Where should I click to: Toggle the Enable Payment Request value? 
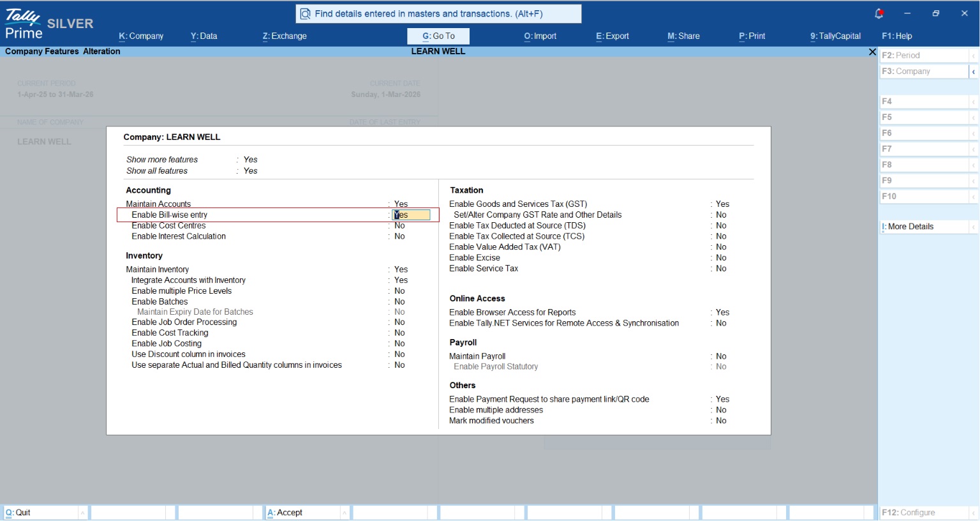(722, 400)
